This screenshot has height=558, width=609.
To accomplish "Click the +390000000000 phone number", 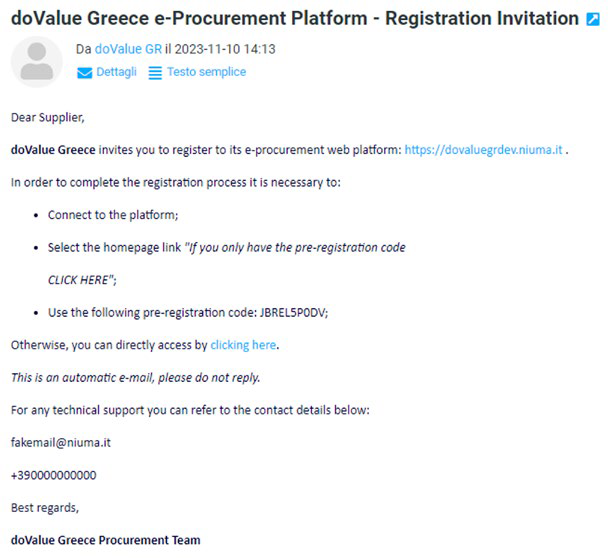I will (53, 475).
